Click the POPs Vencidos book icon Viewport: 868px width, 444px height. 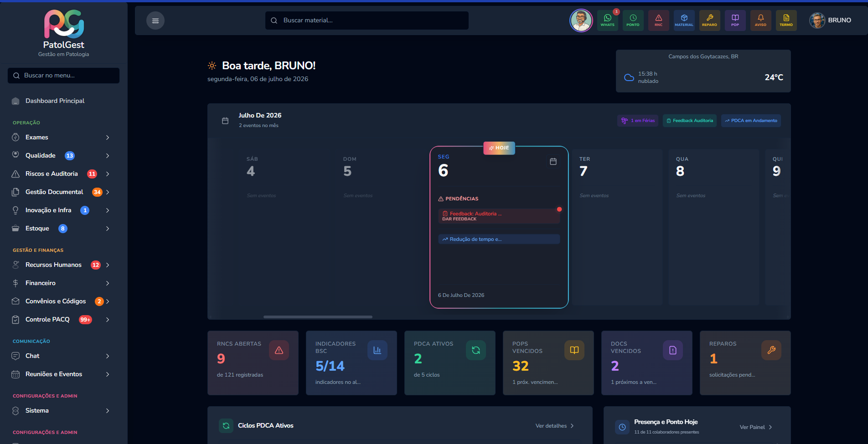[574, 350]
